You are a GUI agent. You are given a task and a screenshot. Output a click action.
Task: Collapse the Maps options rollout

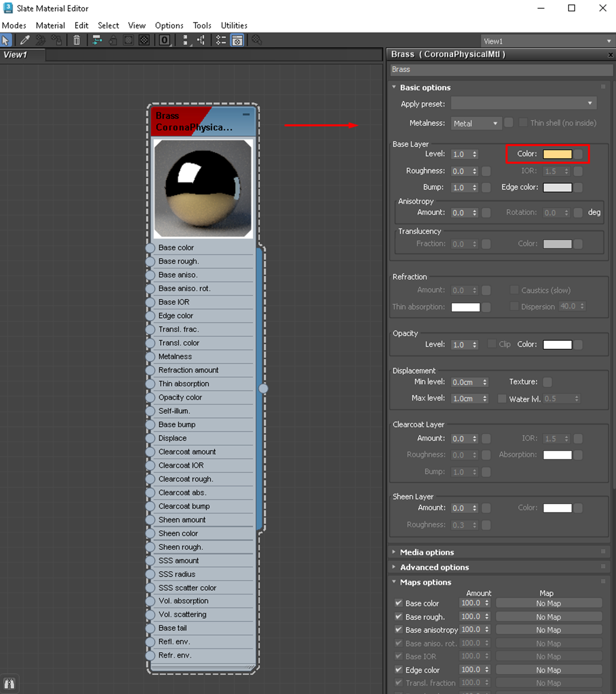point(426,582)
